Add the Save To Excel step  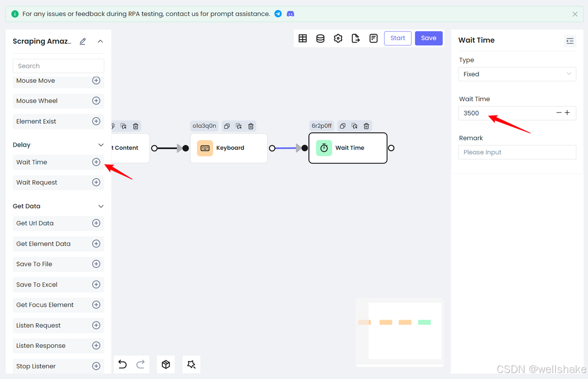96,284
